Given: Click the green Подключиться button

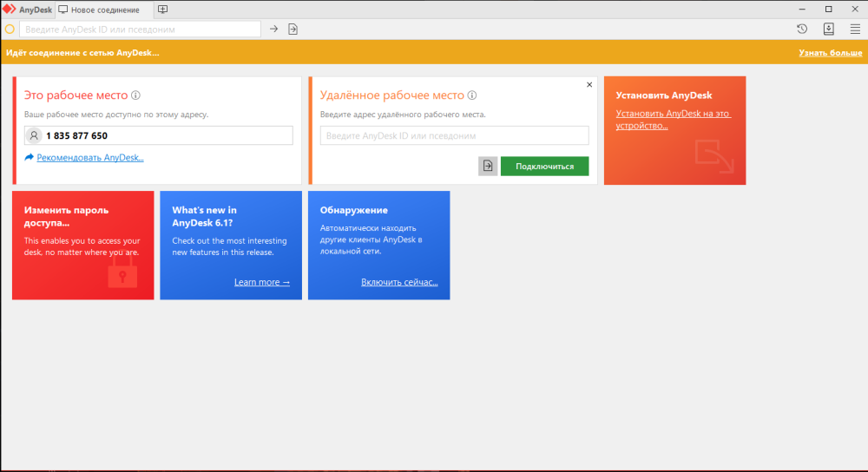Looking at the screenshot, I should coord(545,166).
